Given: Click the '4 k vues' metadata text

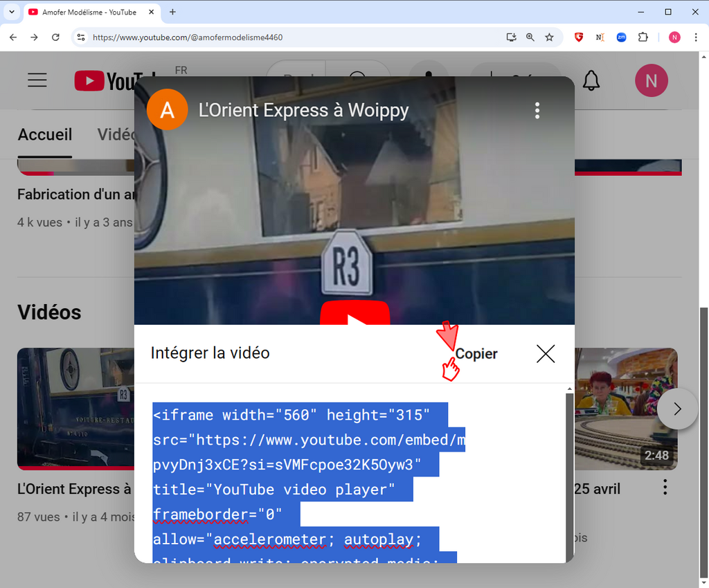Looking at the screenshot, I should click(39, 222).
